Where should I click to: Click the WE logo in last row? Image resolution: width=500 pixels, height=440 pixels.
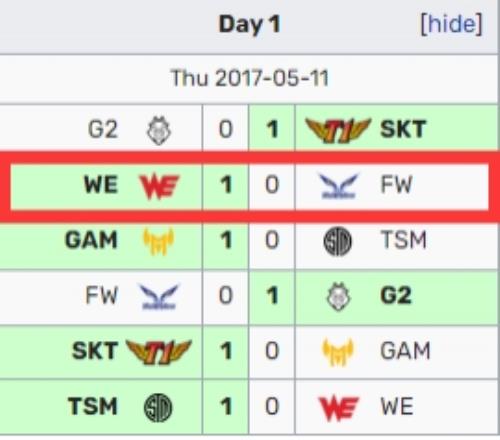click(339, 408)
